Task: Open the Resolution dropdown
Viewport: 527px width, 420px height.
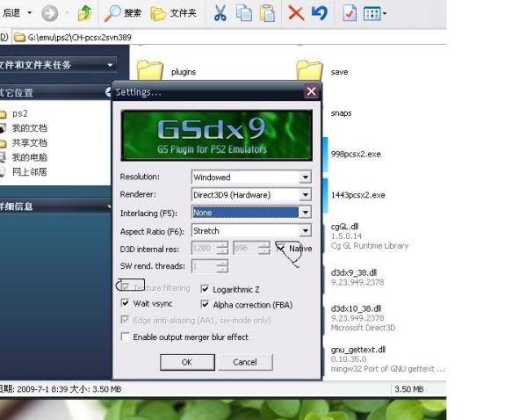Action: click(305, 177)
